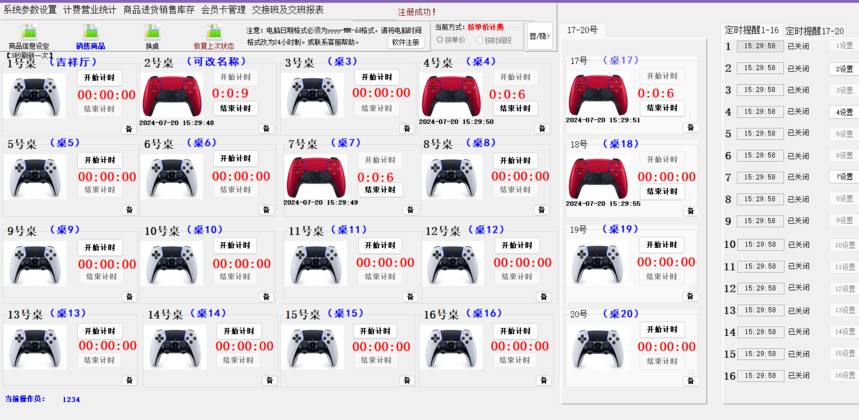
Task: Click the 当前操作员 value 1234
Action: (x=71, y=400)
